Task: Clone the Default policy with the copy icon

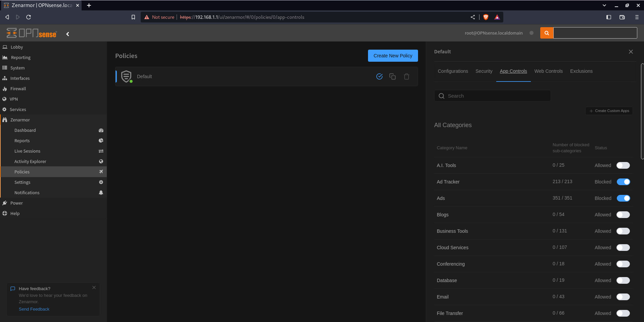Action: tap(393, 76)
